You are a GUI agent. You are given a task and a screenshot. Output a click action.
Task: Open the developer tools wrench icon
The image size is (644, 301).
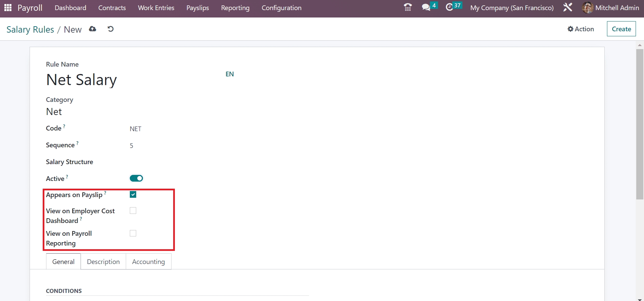point(568,7)
